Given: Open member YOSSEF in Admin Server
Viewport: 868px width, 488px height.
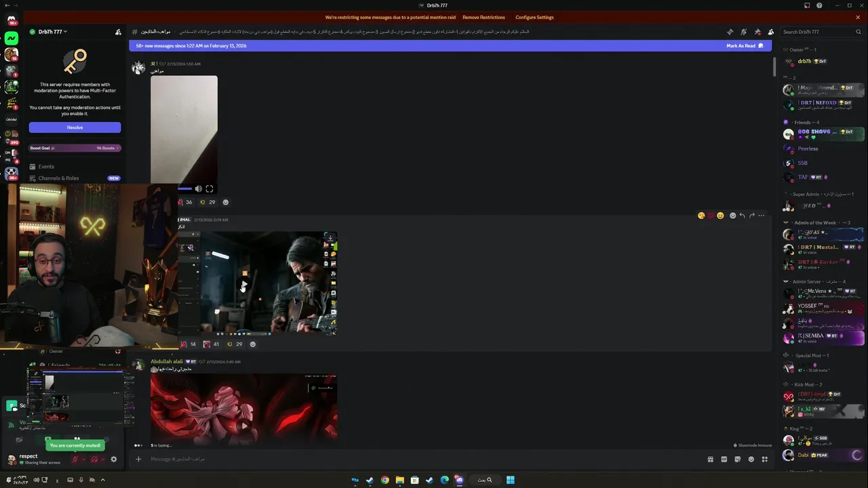Looking at the screenshot, I should tap(824, 308).
